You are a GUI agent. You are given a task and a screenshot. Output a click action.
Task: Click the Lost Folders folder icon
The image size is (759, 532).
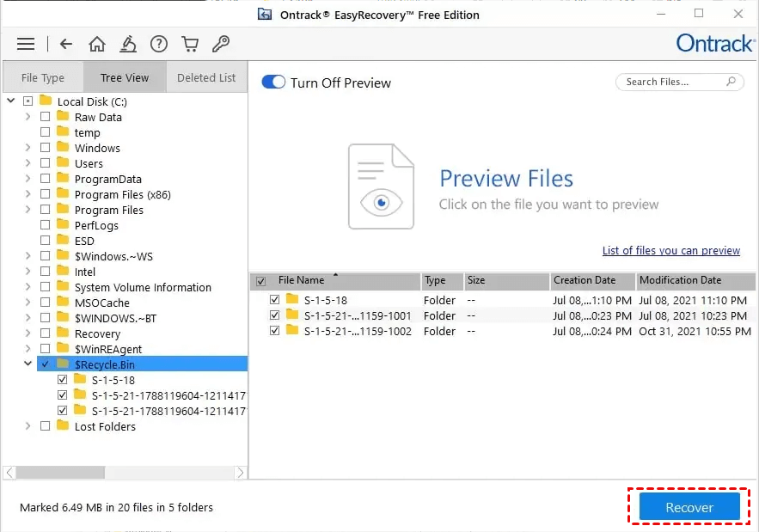[x=63, y=425]
